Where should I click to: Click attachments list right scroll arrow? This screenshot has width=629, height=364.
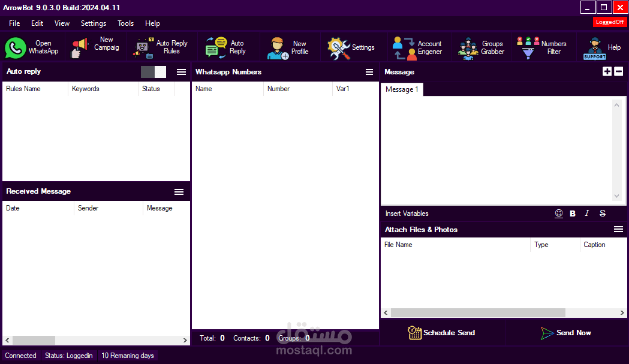tap(622, 312)
